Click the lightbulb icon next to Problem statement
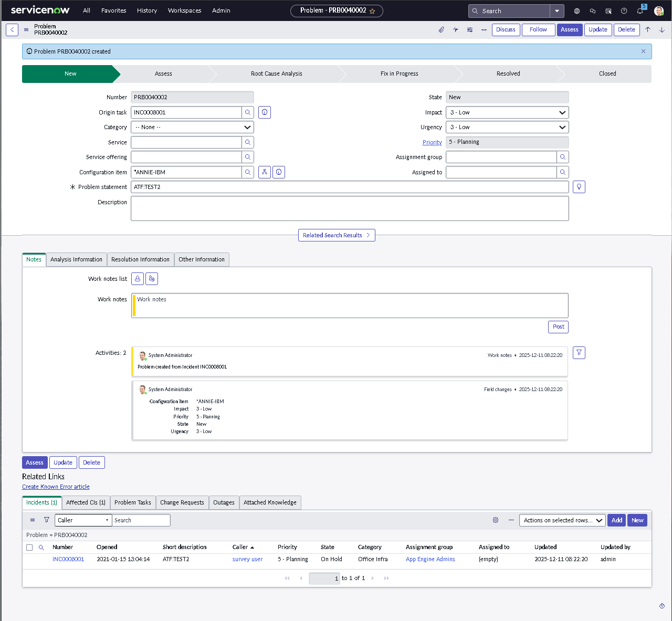 point(579,186)
